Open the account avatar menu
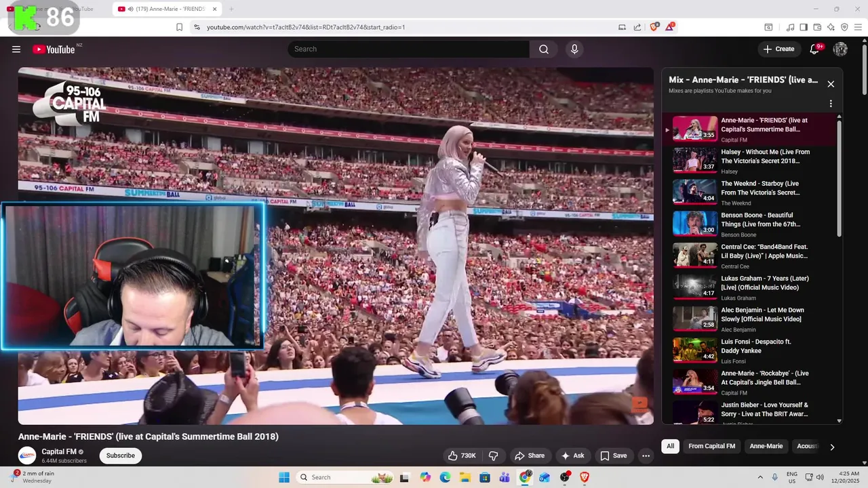Image resolution: width=868 pixels, height=488 pixels. (x=840, y=49)
